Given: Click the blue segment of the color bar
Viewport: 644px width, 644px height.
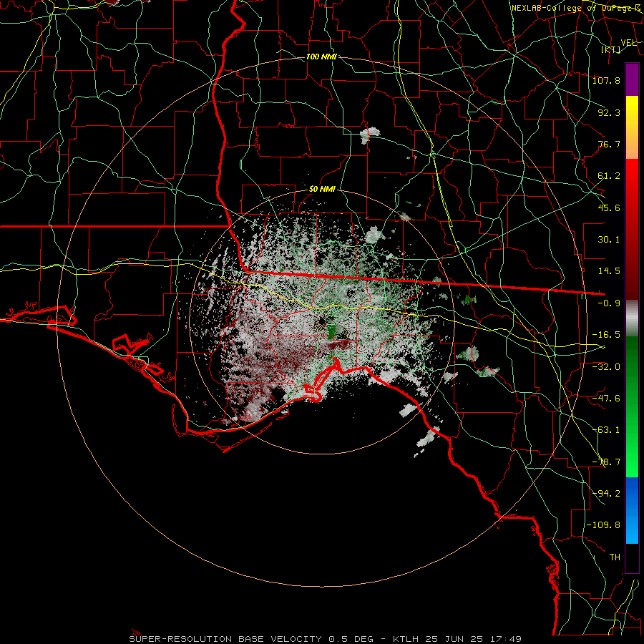Looking at the screenshot, I should tap(632, 510).
